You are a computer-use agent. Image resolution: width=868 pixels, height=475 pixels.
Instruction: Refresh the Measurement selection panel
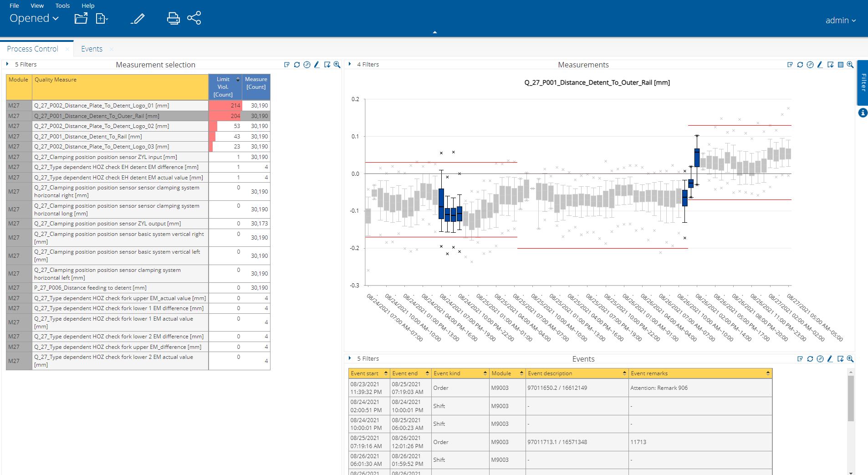[297, 65]
